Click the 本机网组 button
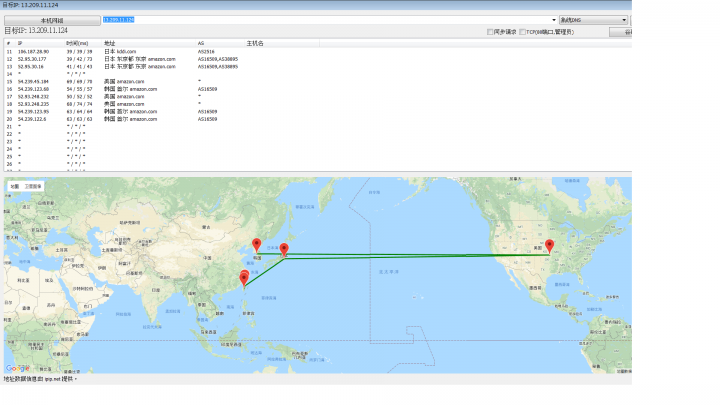 [52, 20]
